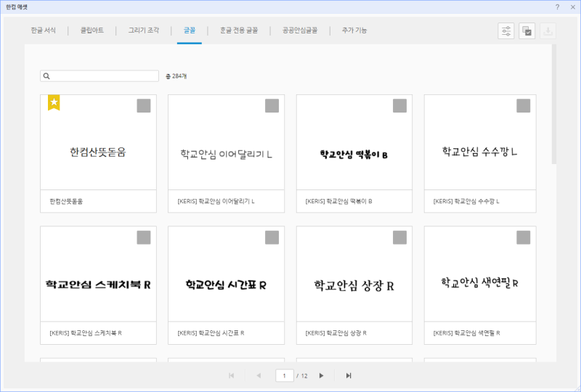Click the help question mark icon

point(557,7)
